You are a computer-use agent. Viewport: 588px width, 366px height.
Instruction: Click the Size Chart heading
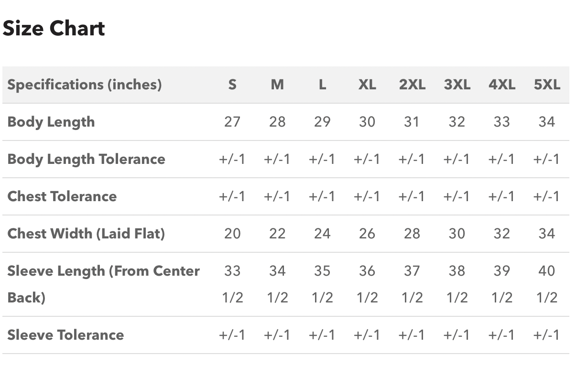[54, 29]
